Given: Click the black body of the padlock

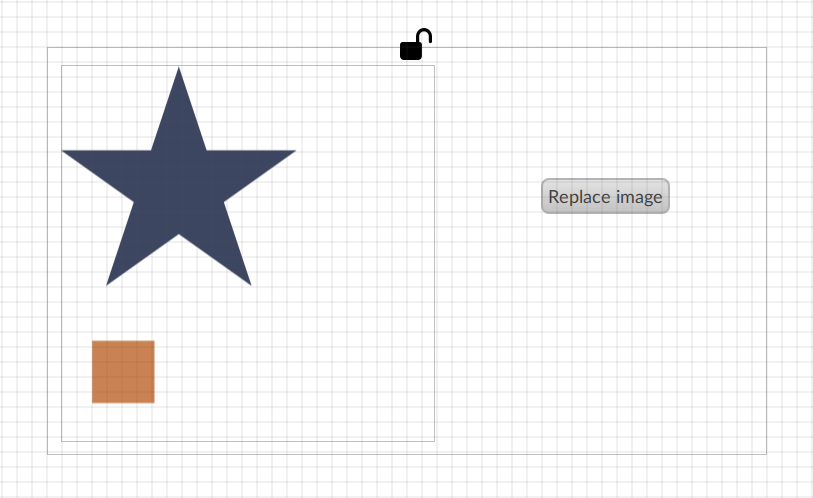Looking at the screenshot, I should point(411,51).
